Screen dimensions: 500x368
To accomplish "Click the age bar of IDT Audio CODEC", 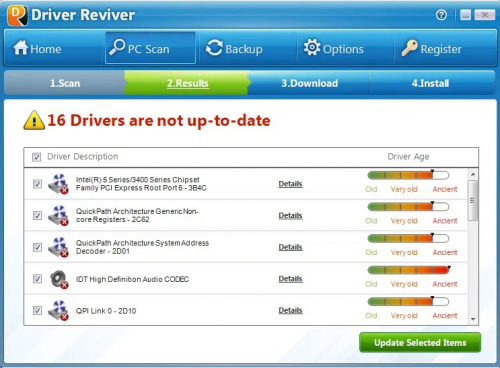I will (x=409, y=270).
